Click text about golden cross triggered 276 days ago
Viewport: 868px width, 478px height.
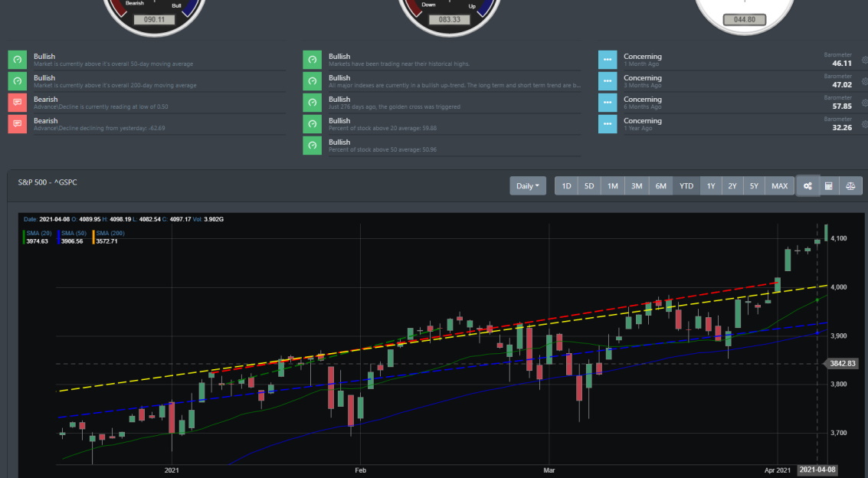tap(394, 106)
